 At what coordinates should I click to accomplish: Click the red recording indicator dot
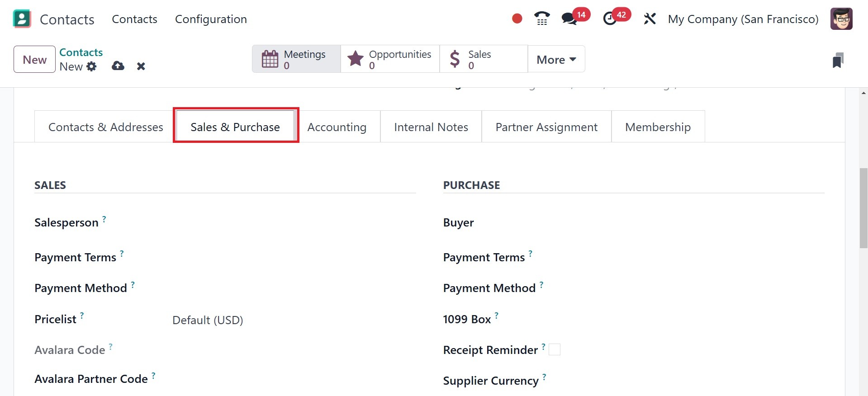tap(517, 19)
